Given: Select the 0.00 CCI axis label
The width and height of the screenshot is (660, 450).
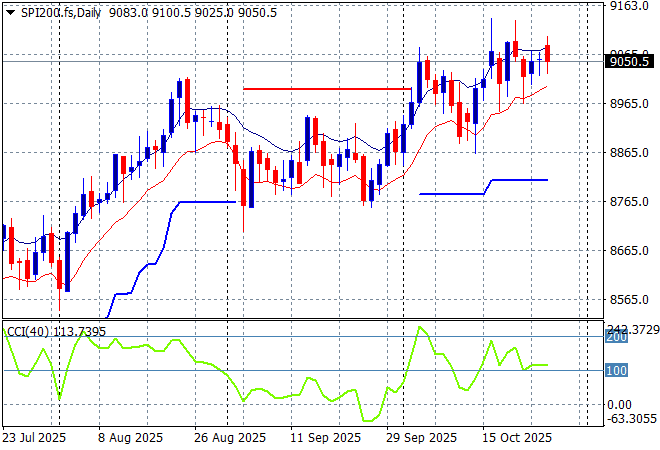Looking at the screenshot, I should click(x=619, y=405).
